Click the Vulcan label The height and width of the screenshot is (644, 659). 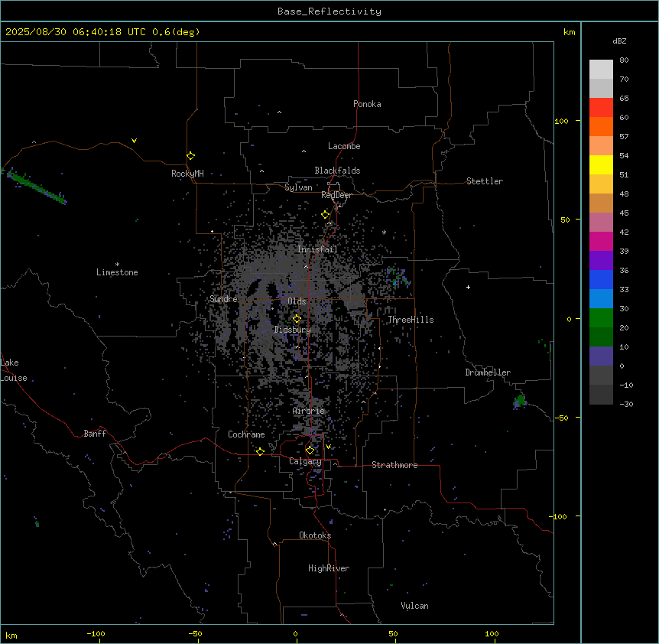(x=415, y=606)
